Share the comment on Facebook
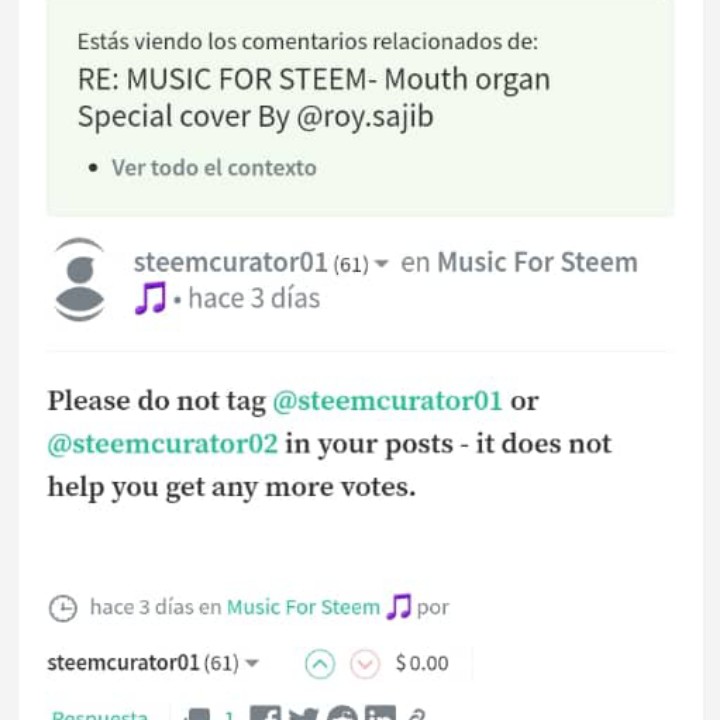Screen dimensions: 720x720 [x=264, y=714]
